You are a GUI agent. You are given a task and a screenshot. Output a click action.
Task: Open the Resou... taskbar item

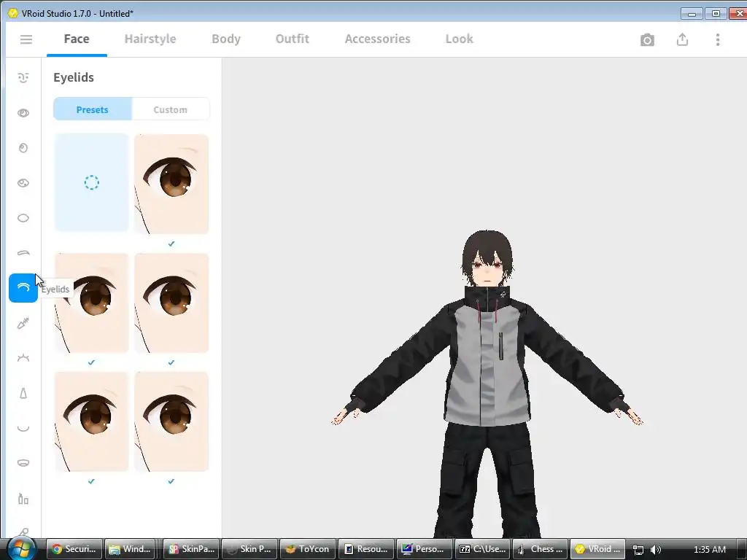pos(366,549)
